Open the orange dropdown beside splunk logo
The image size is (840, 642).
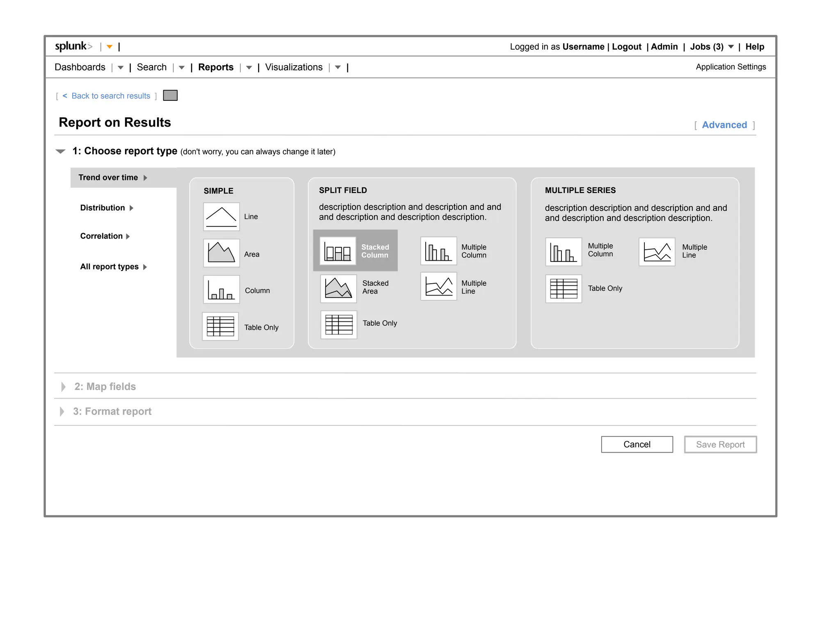point(110,47)
